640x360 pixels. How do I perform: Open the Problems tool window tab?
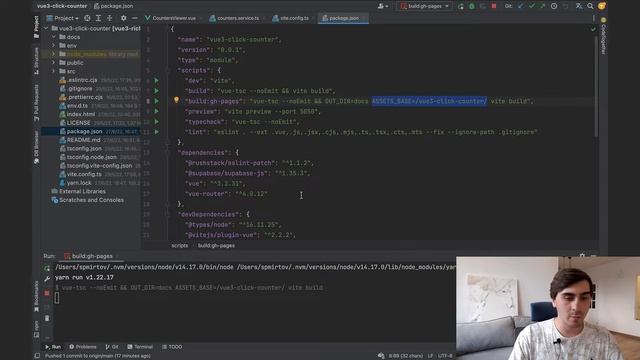pyautogui.click(x=83, y=347)
